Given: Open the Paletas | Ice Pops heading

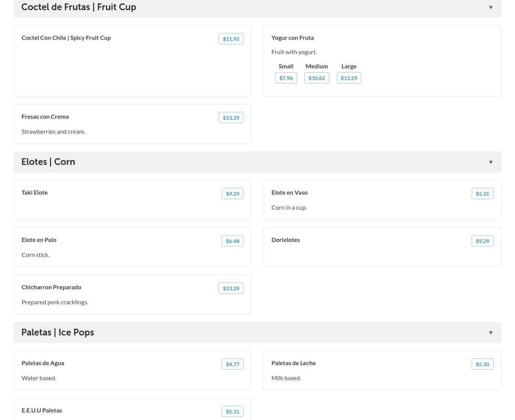Looking at the screenshot, I should [58, 332].
